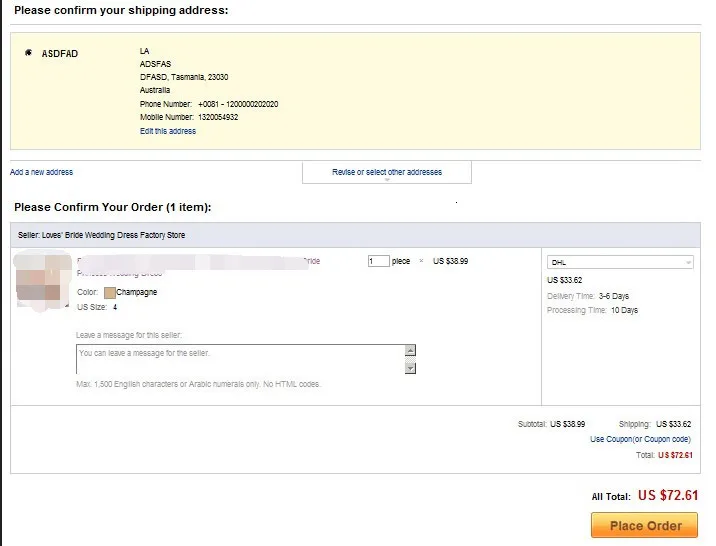Click the Use Coupon link
This screenshot has height=546, width=716.
pyautogui.click(x=610, y=439)
